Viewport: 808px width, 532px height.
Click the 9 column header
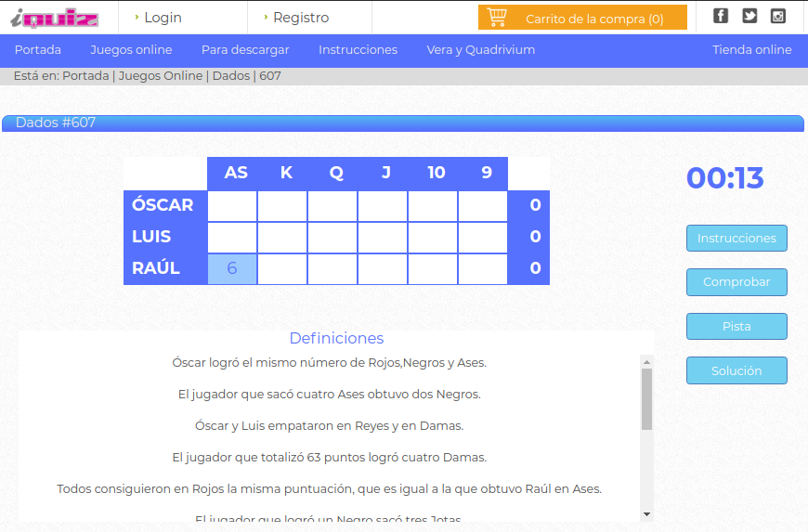(487, 173)
